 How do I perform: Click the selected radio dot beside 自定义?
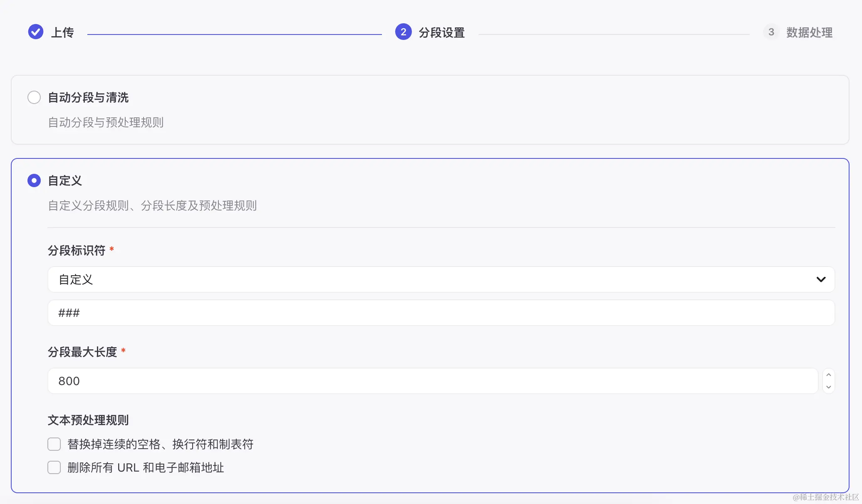point(34,180)
